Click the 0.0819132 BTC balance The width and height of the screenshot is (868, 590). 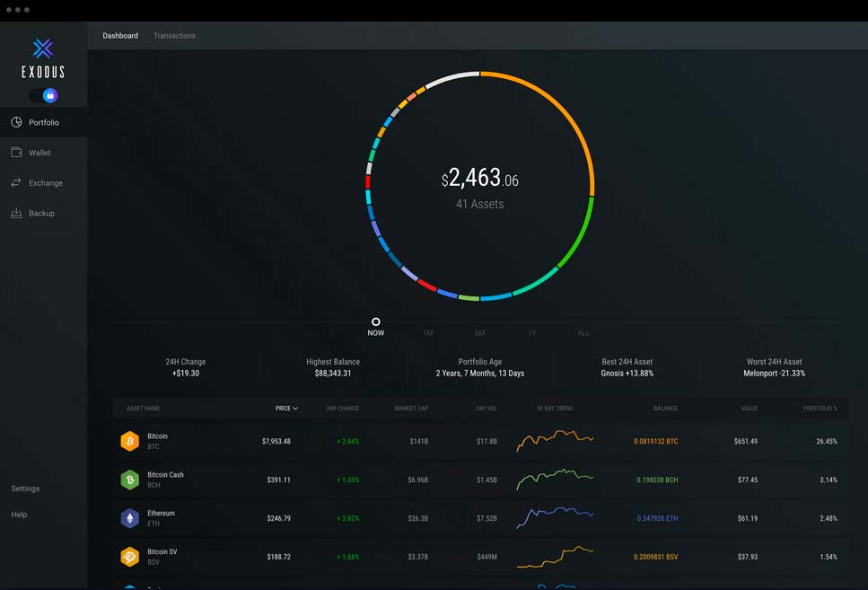656,442
